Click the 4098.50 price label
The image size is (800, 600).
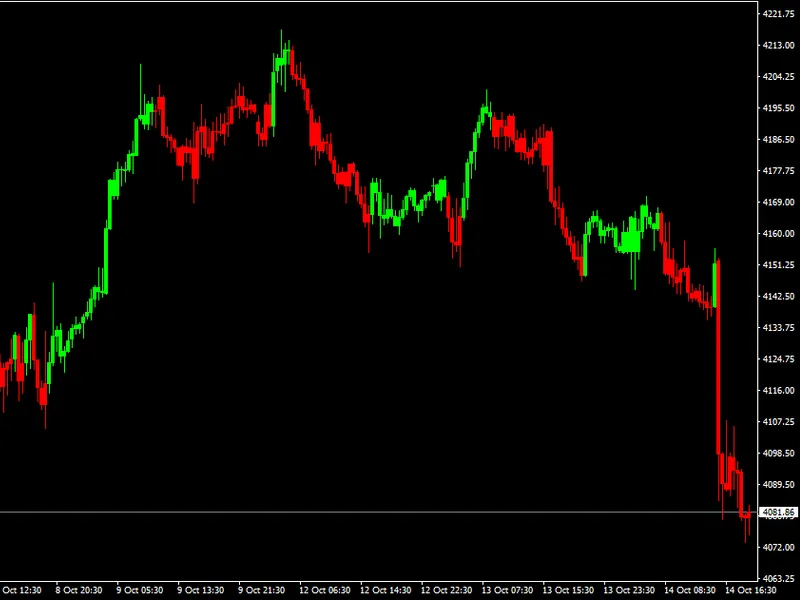pyautogui.click(x=779, y=453)
